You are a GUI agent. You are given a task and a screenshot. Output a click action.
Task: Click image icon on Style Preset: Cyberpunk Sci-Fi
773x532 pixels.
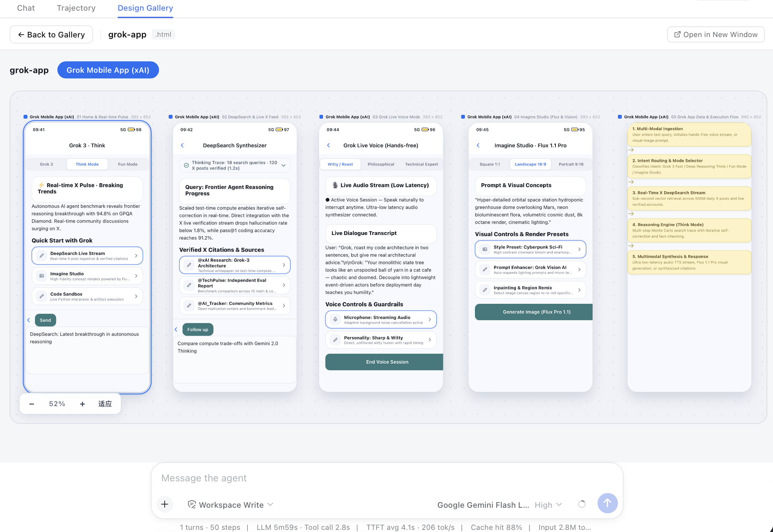[485, 249]
